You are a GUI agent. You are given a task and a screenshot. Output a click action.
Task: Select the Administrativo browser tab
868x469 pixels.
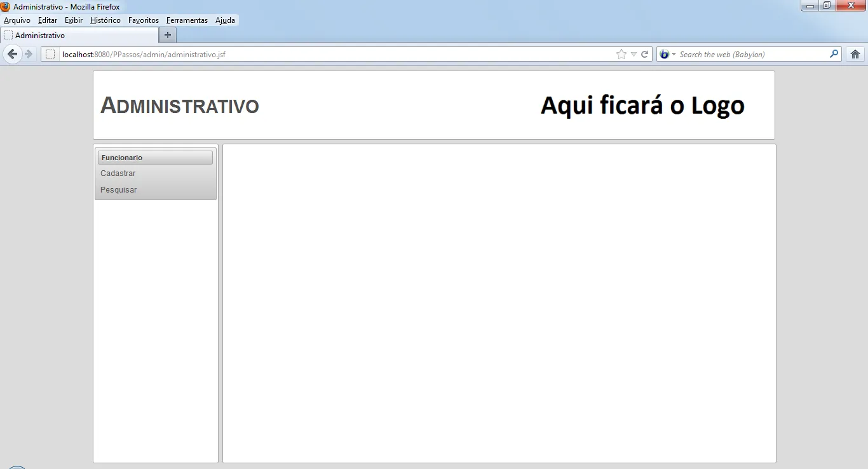point(79,35)
